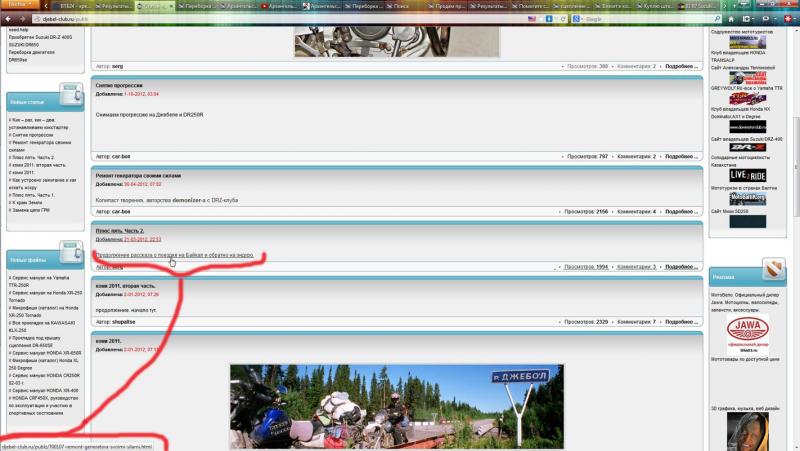800x451 pixels.
Task: Click the Новые файлы panel icon
Action: [71, 252]
